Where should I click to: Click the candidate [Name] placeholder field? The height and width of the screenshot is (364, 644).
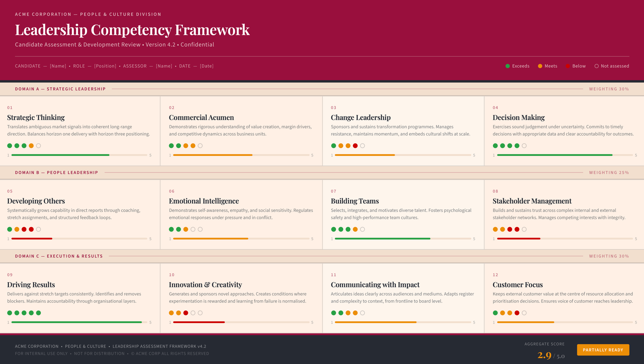point(58,66)
